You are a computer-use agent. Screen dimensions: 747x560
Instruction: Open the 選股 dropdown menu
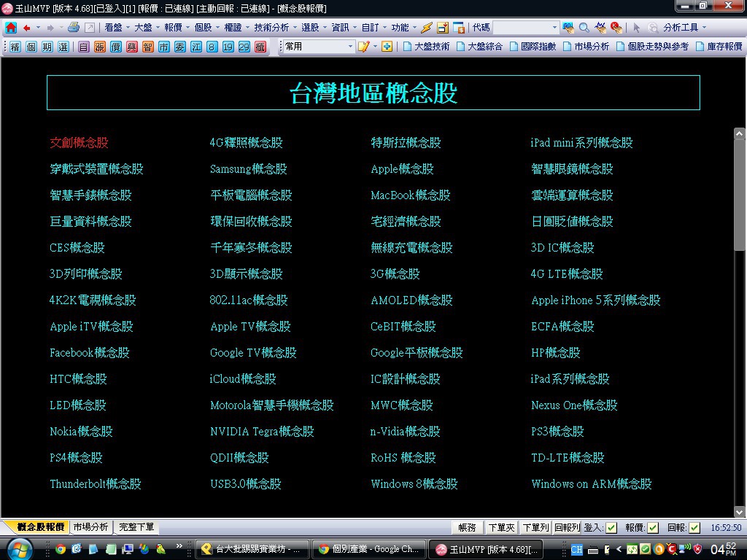tap(314, 28)
